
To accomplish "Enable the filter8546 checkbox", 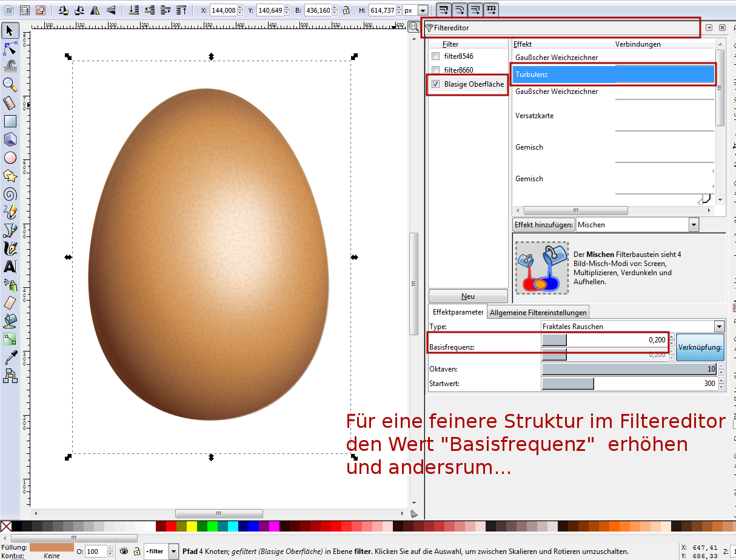I will tap(435, 56).
